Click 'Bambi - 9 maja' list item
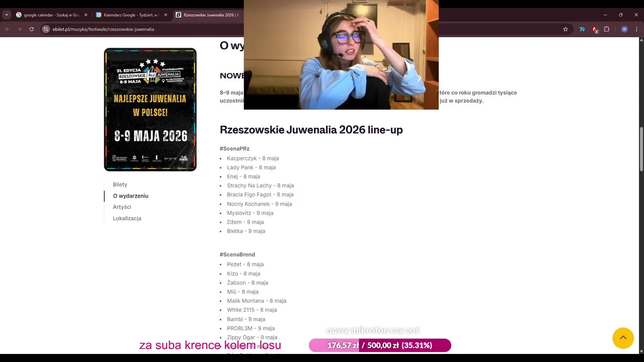The height and width of the screenshot is (362, 644). click(246, 319)
